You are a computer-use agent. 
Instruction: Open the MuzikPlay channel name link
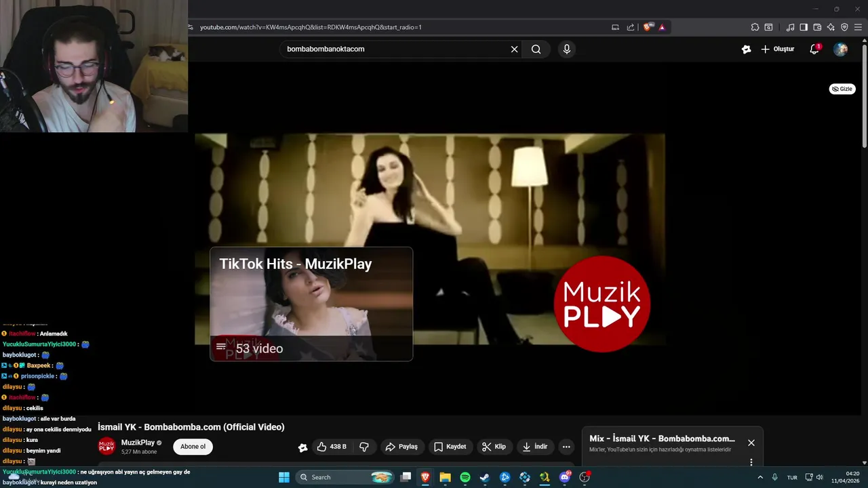138,443
